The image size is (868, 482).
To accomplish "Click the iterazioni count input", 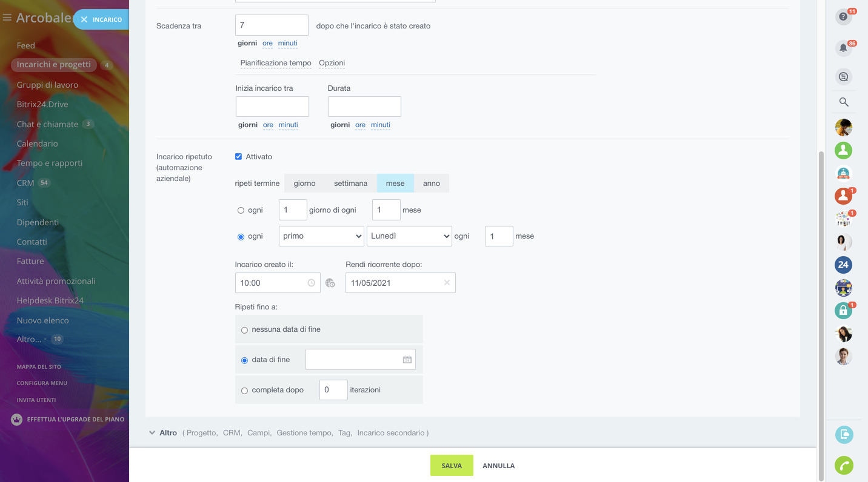I will click(x=333, y=390).
